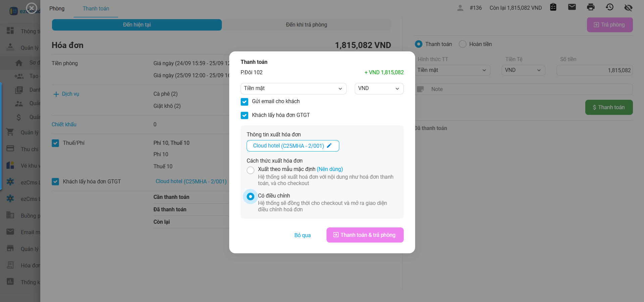Open the Tiền mặt dropdown in dialog
The image size is (644, 302).
[x=293, y=89]
